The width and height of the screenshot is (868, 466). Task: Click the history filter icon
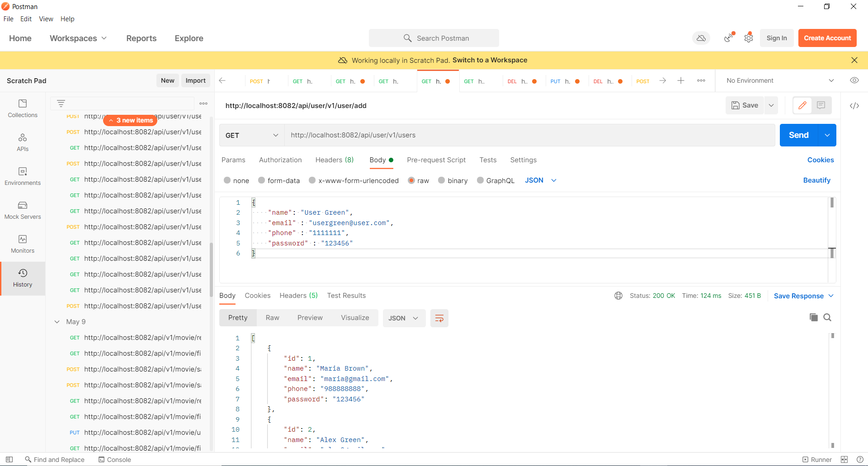coord(61,104)
